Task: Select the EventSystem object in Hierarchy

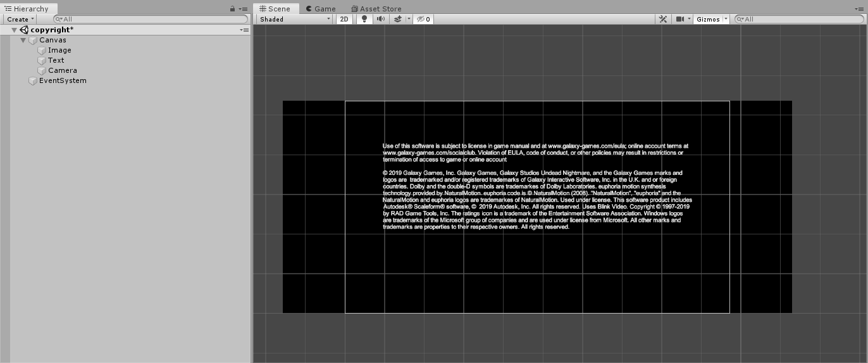Action: click(x=63, y=80)
